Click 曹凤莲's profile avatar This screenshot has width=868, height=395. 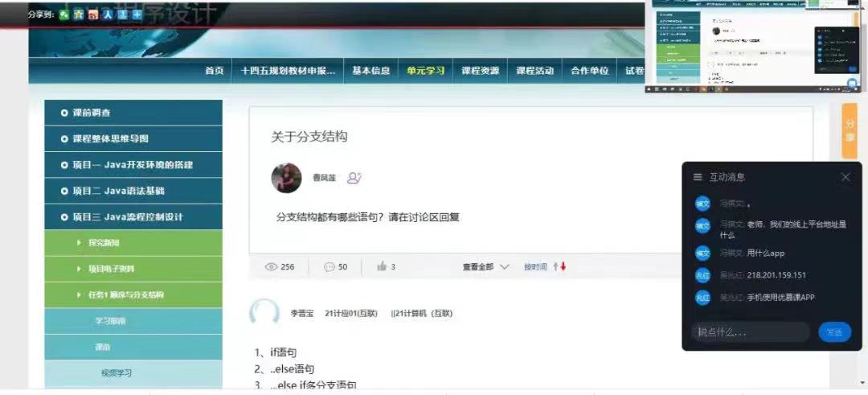[286, 178]
